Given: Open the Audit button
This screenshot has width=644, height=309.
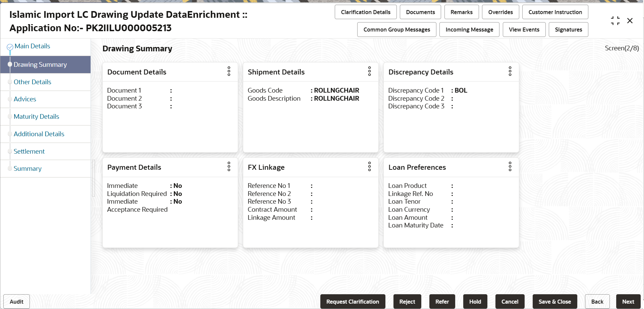Looking at the screenshot, I should coord(16,302).
